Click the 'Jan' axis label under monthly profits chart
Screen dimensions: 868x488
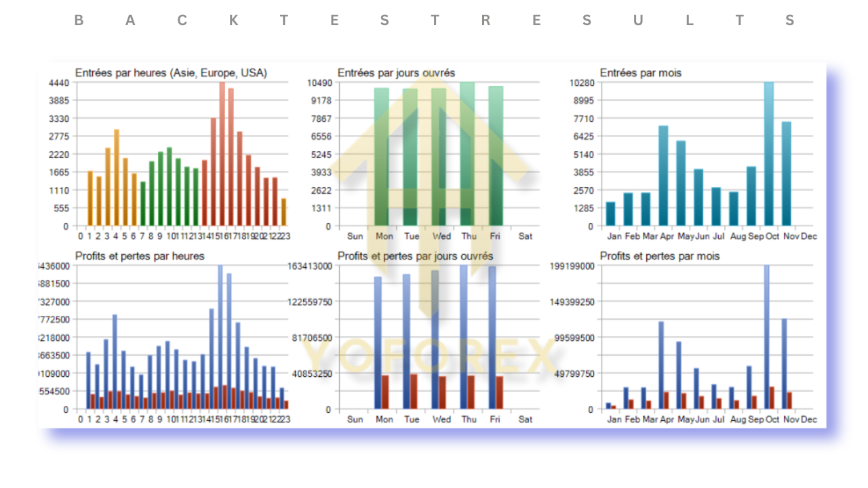614,420
